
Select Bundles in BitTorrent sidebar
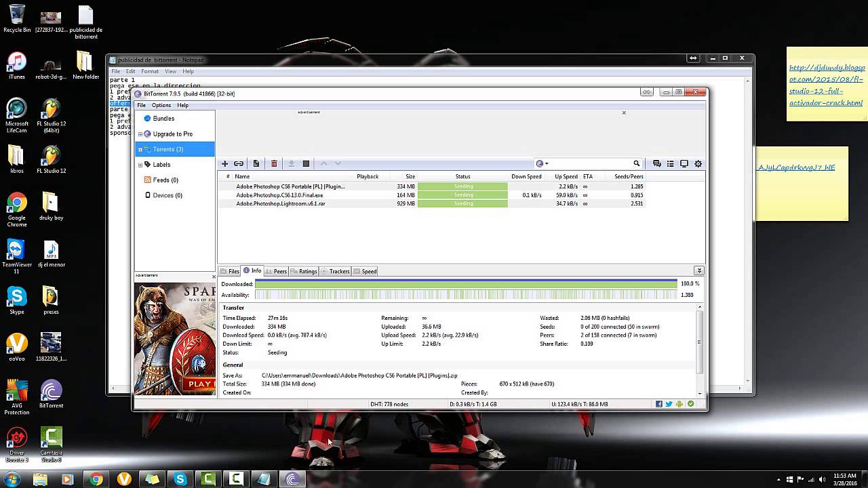163,119
